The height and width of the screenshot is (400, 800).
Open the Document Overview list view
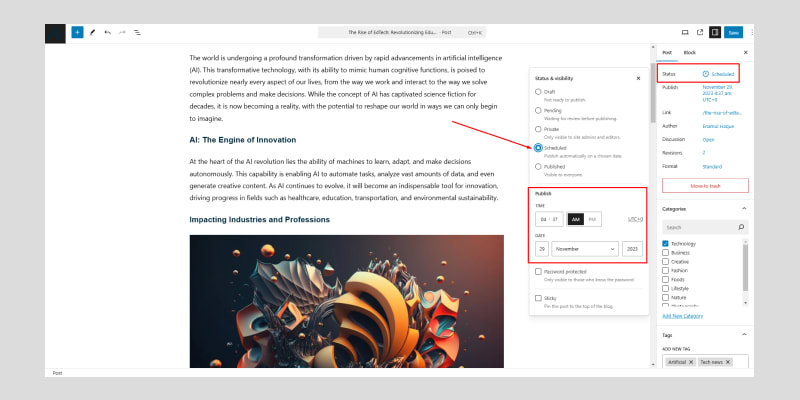click(137, 33)
